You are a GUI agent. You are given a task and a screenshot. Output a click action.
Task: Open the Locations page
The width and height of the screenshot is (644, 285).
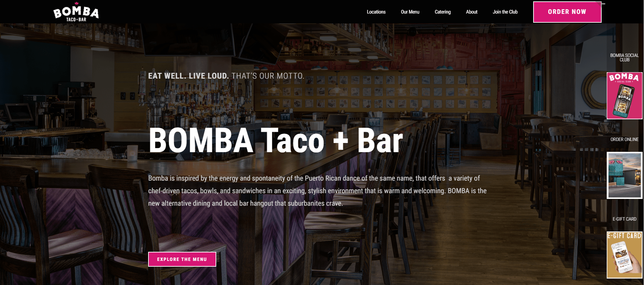click(376, 12)
